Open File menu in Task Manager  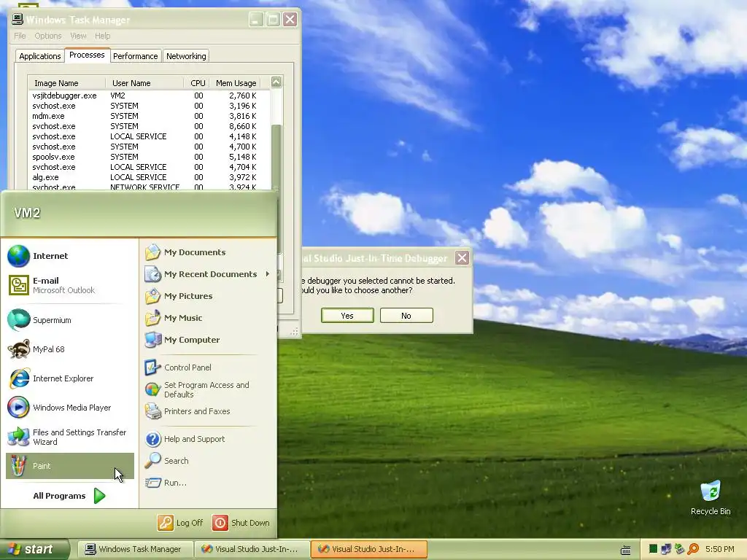pyautogui.click(x=20, y=36)
